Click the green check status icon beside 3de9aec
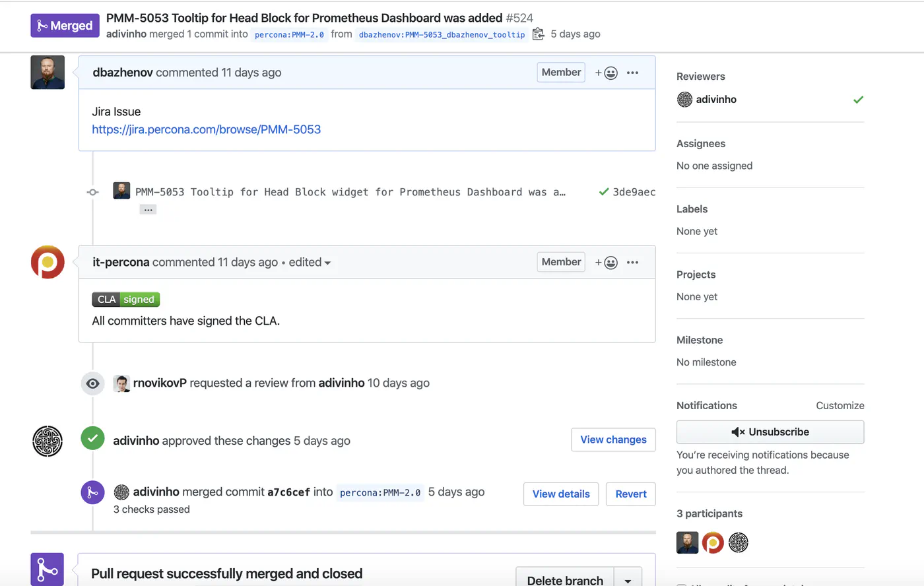 pyautogui.click(x=603, y=192)
